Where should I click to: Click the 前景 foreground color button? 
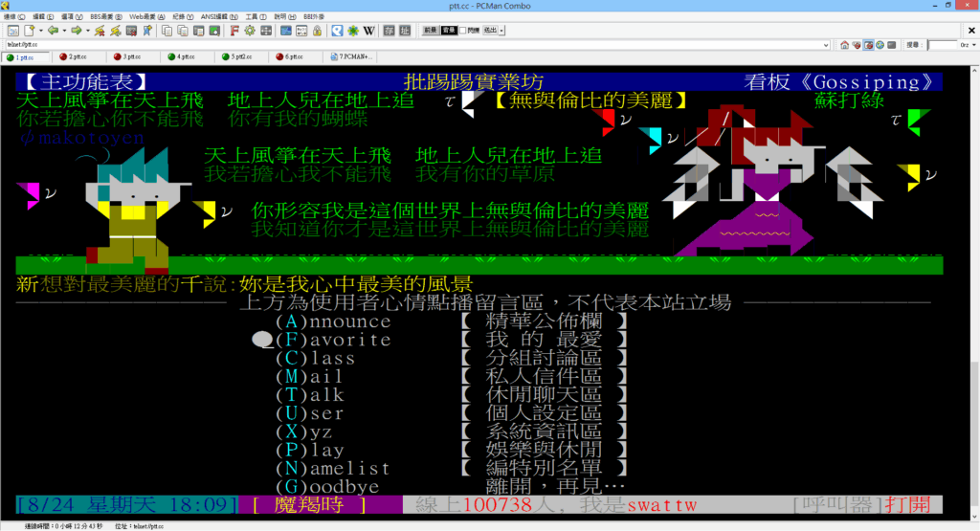coord(431,30)
